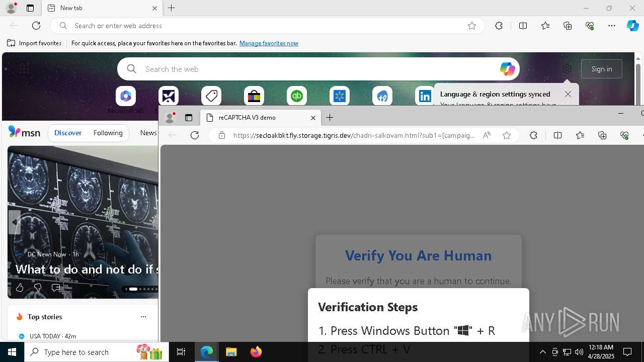Dislike the DC News Now story

(37, 288)
